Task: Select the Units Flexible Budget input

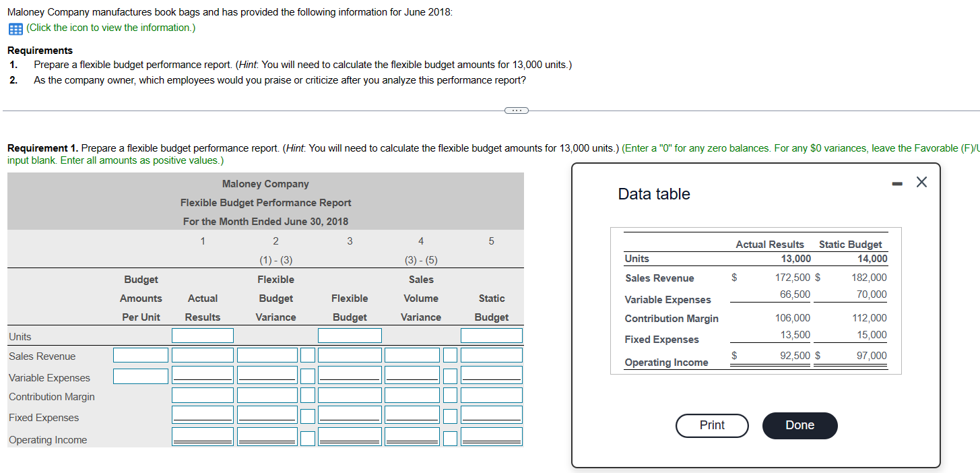Action: [x=350, y=336]
